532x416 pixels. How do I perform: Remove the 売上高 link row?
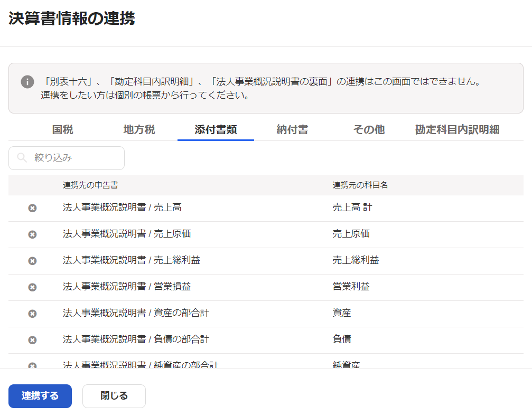click(32, 208)
